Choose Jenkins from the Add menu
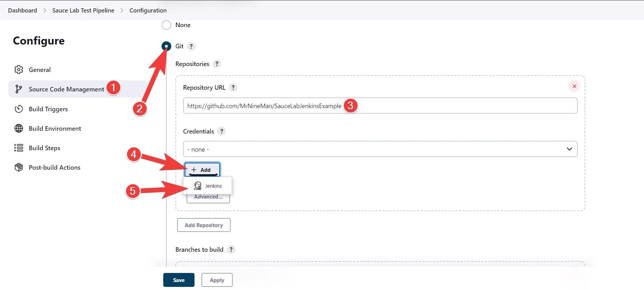This screenshot has width=644, height=290. point(207,186)
